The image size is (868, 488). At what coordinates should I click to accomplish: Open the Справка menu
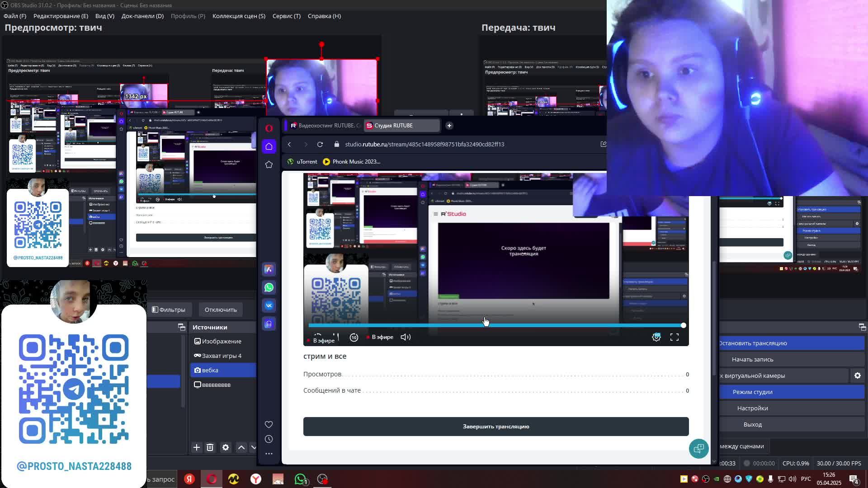pos(324,16)
